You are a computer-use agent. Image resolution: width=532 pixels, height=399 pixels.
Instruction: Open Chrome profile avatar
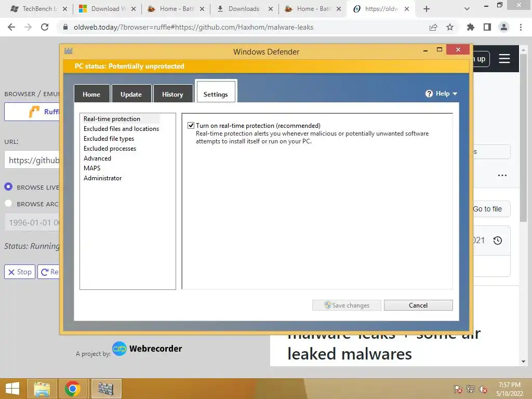point(504,27)
